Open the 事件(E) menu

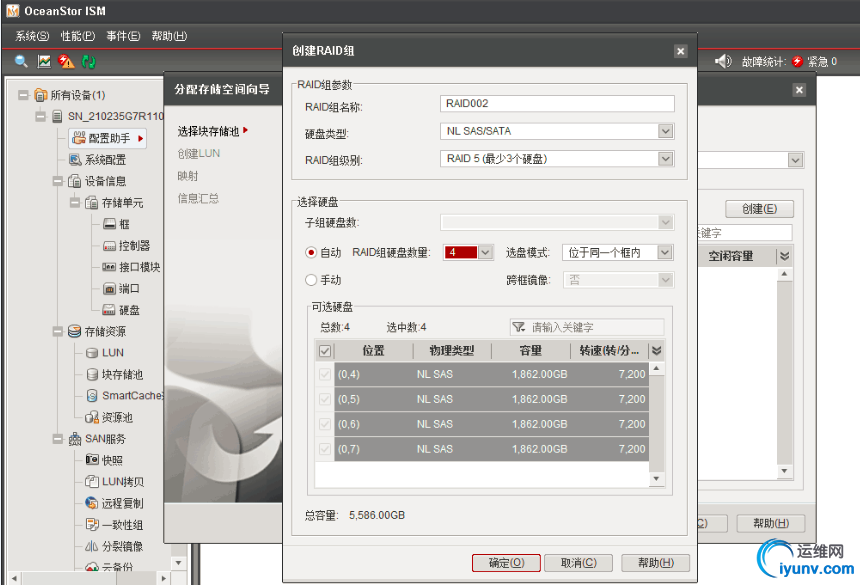coord(123,36)
